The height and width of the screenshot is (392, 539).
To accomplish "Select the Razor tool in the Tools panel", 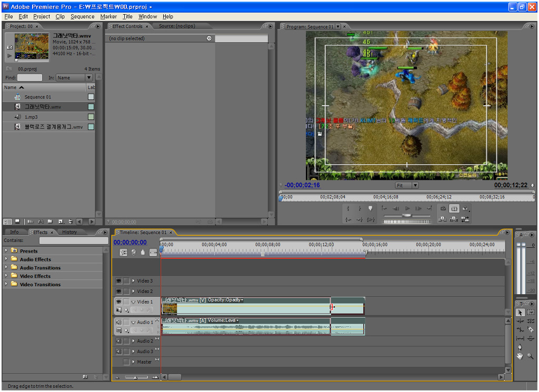I will point(530,329).
